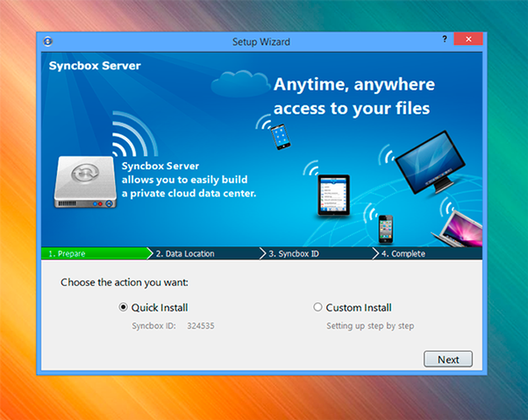
Task: Close the Setup Wizard window
Action: pos(468,39)
